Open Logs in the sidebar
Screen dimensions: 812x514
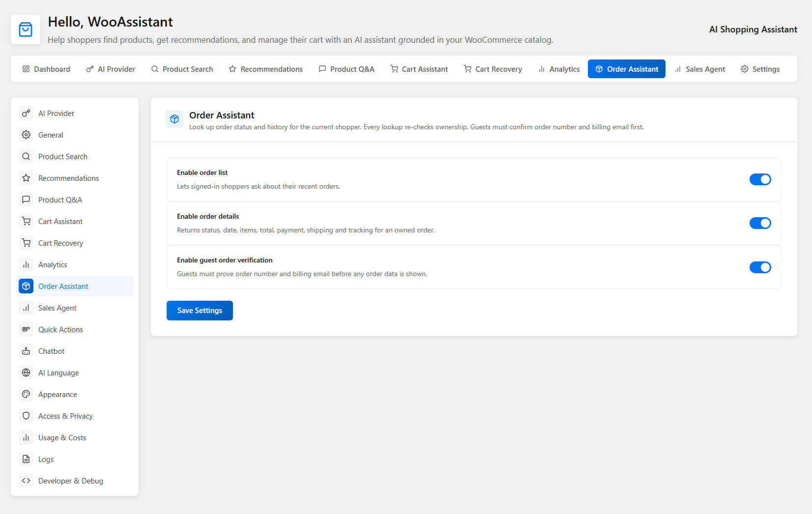coord(76,459)
